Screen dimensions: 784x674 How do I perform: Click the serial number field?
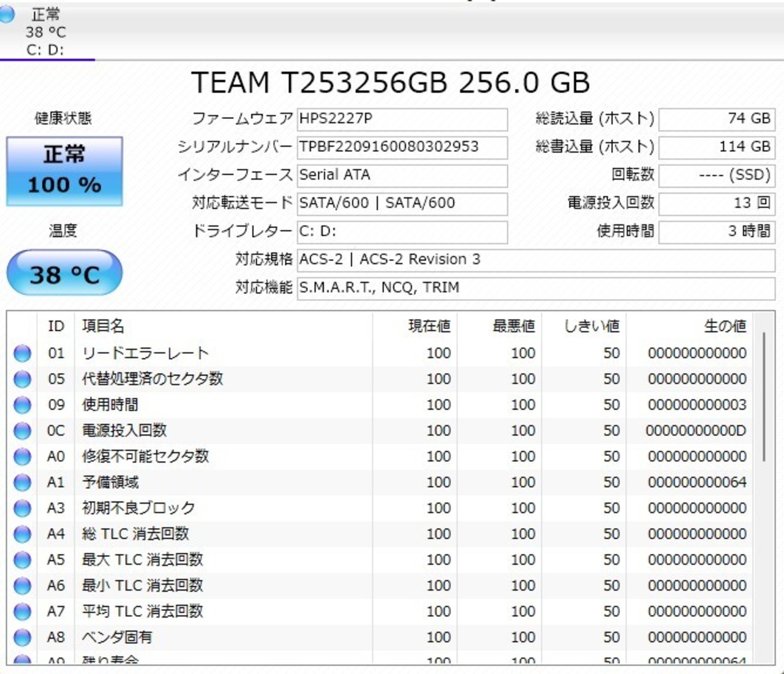402,147
